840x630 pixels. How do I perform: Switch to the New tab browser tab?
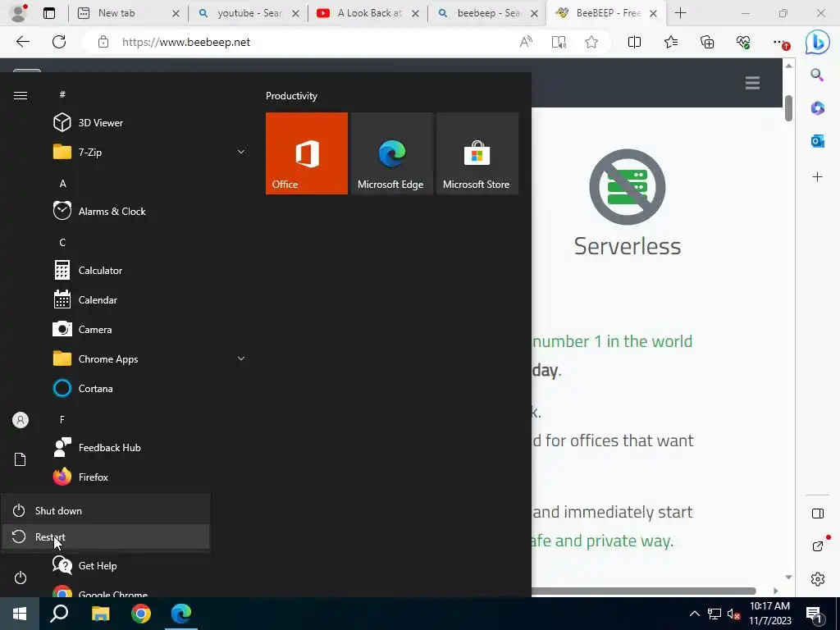(127, 13)
